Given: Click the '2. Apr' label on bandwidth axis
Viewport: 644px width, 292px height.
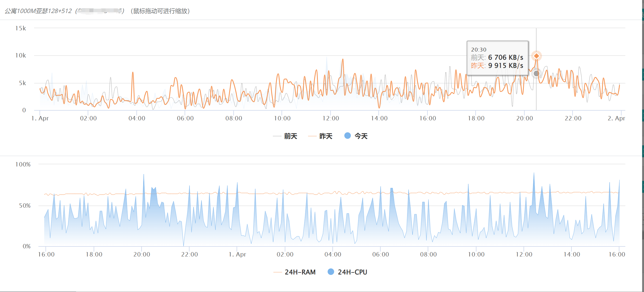Looking at the screenshot, I should (x=616, y=118).
